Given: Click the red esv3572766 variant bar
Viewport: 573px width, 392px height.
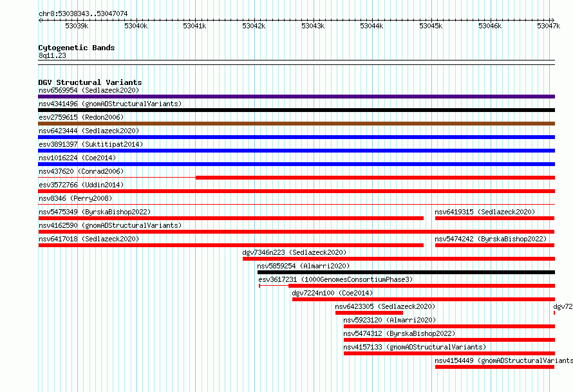Looking at the screenshot, I should 296,191.
